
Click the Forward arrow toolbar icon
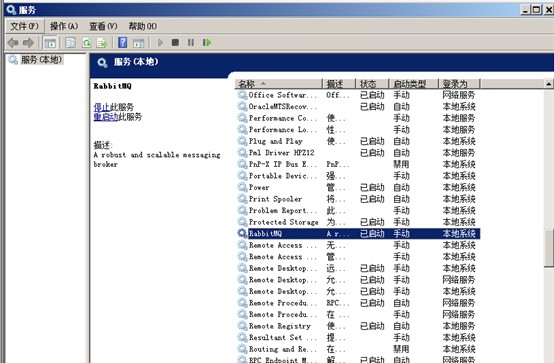pos(29,43)
